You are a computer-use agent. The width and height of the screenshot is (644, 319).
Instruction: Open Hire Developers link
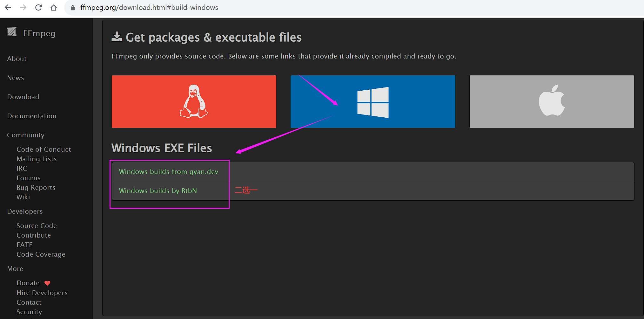(42, 293)
